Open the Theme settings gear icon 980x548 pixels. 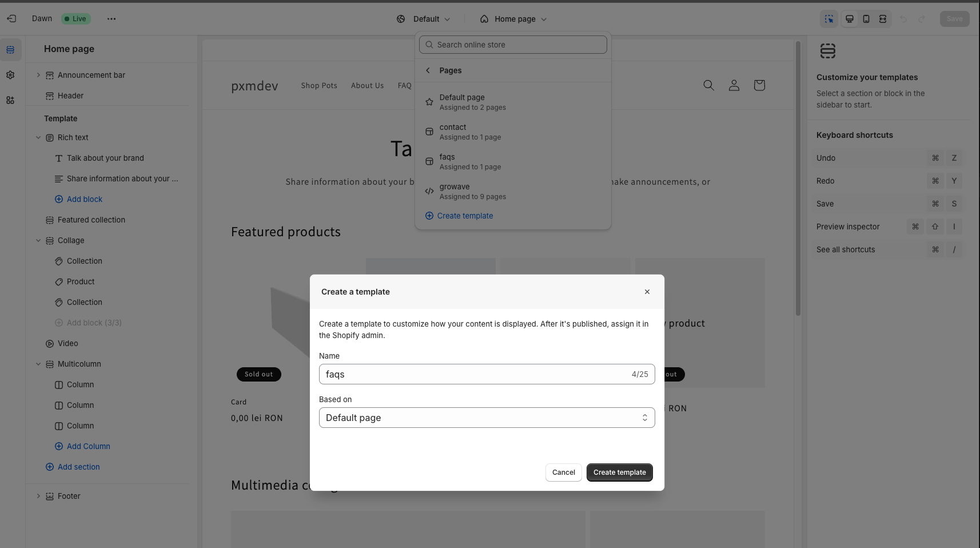10,75
